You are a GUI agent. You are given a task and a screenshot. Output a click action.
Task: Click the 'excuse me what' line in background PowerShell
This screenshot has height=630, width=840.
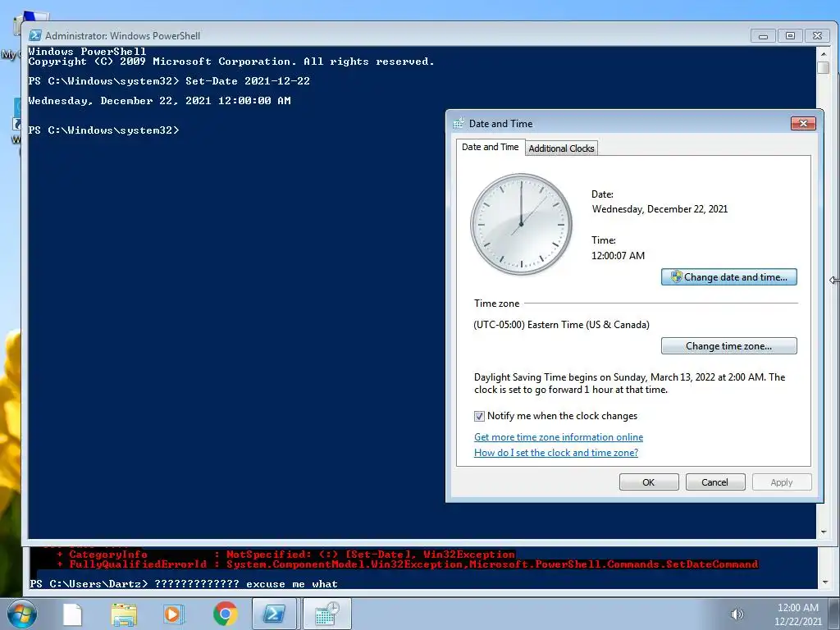click(x=184, y=584)
